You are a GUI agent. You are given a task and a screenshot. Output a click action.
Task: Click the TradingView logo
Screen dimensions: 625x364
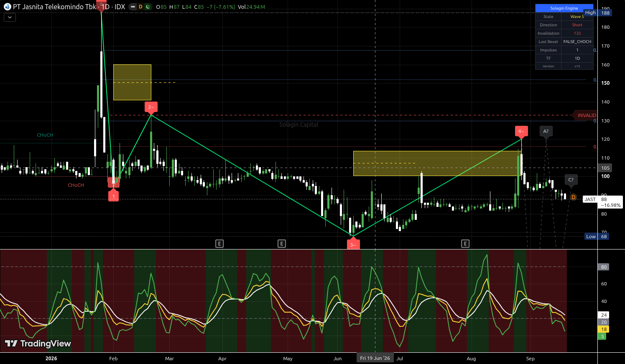38,344
